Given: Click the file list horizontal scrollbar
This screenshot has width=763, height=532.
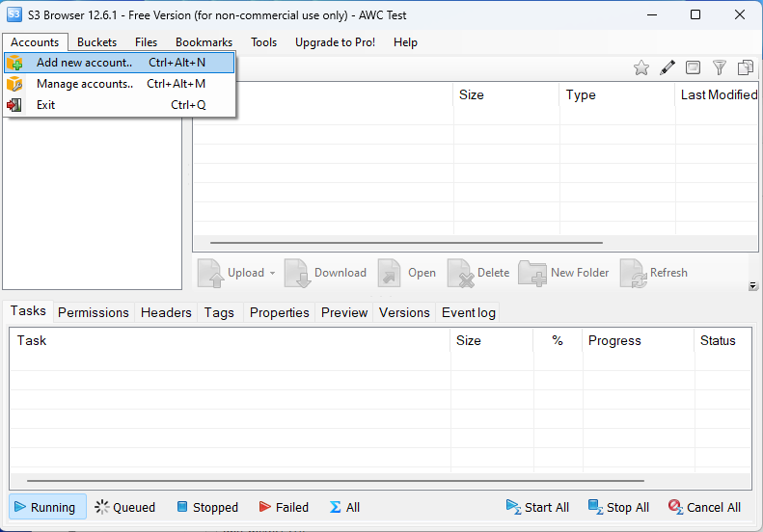Looking at the screenshot, I should 407,242.
